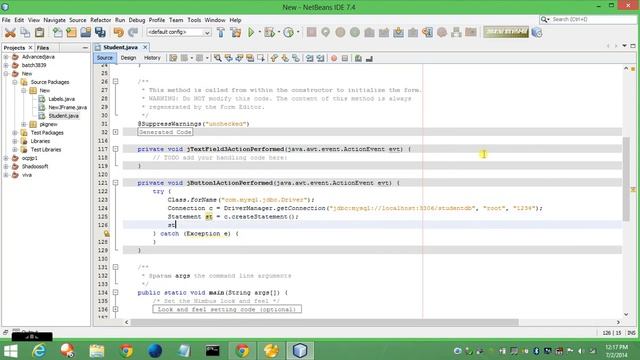Screen dimensions: 640x360
Task: Minimize the Projects panel group
Action: coord(85,48)
